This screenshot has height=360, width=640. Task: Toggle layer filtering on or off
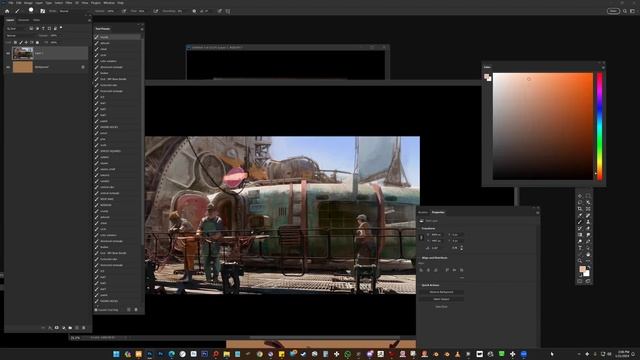(61, 28)
